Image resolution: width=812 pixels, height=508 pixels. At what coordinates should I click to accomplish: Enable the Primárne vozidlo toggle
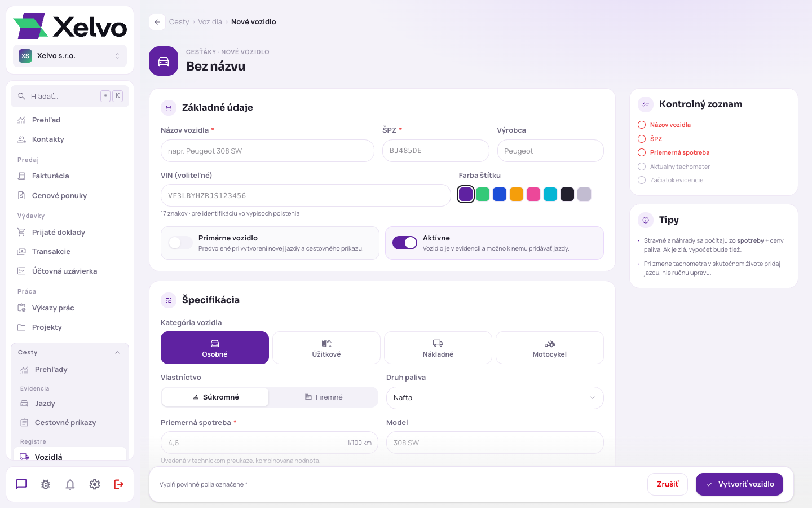click(180, 243)
